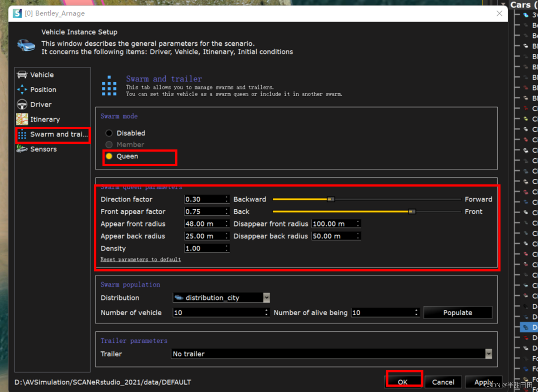The height and width of the screenshot is (392, 538).
Task: Click the Swarm population section title
Action: click(x=130, y=285)
